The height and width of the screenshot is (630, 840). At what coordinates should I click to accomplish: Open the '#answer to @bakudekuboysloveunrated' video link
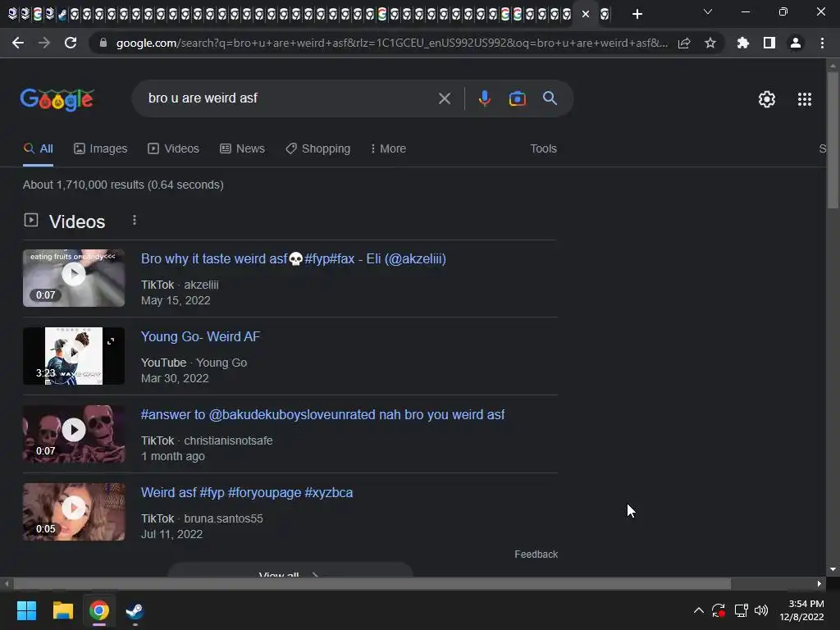(322, 414)
